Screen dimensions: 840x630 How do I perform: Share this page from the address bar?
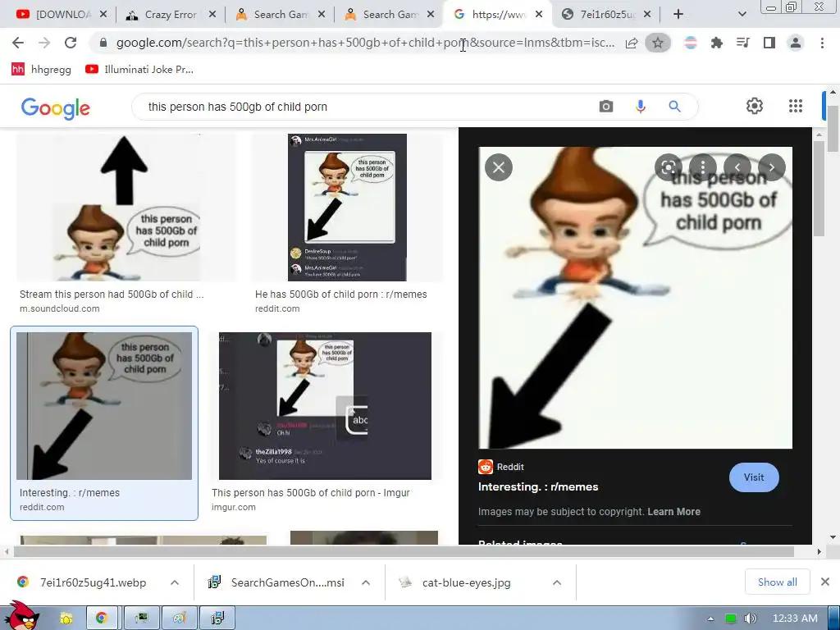[632, 43]
